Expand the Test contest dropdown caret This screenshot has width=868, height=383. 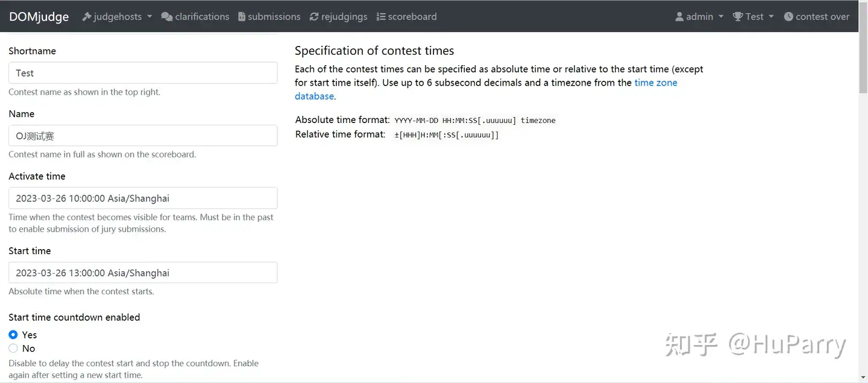coord(771,17)
